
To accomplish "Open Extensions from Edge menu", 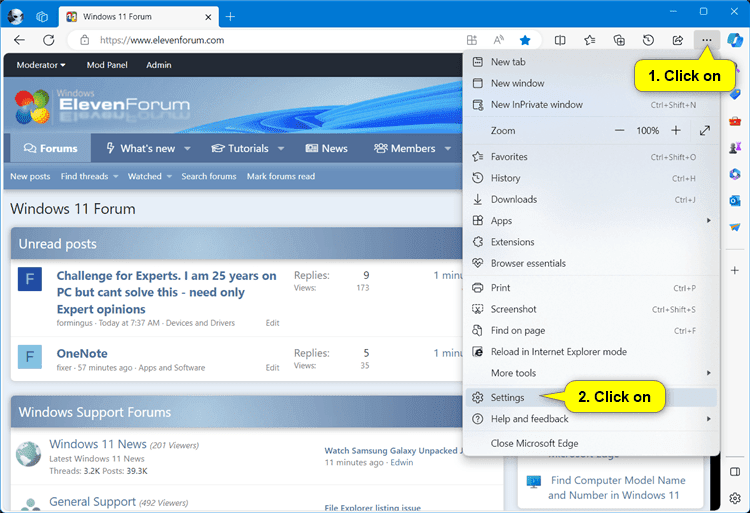I will (x=591, y=242).
